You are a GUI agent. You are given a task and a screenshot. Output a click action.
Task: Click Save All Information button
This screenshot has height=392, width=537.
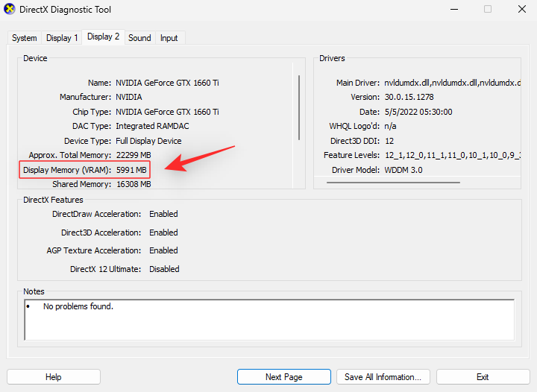click(383, 377)
